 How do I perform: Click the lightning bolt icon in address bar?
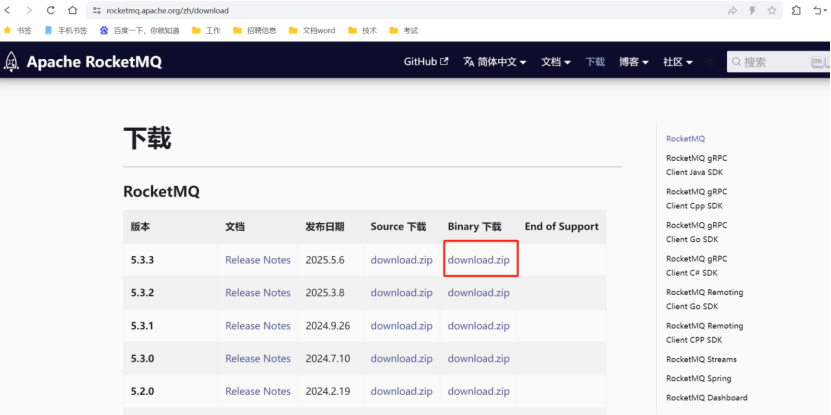752,11
